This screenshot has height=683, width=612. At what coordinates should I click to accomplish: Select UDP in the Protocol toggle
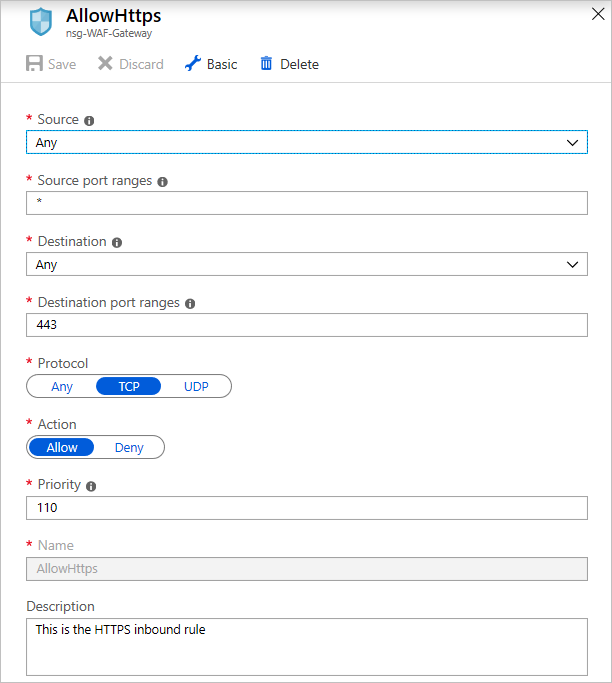point(196,386)
